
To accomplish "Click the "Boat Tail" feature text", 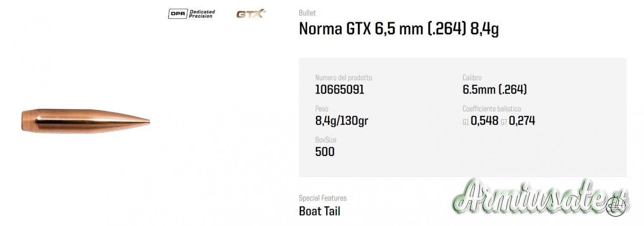I will click(319, 211).
